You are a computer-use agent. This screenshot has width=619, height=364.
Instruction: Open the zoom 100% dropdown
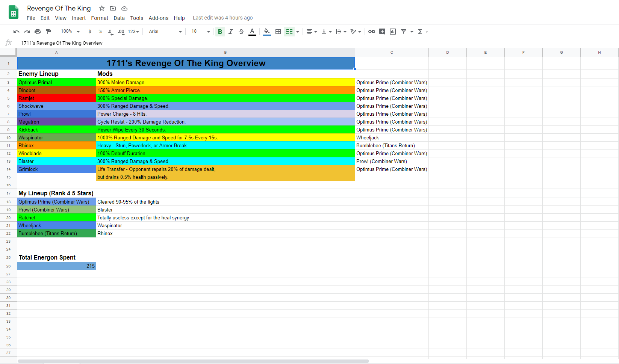coord(70,32)
